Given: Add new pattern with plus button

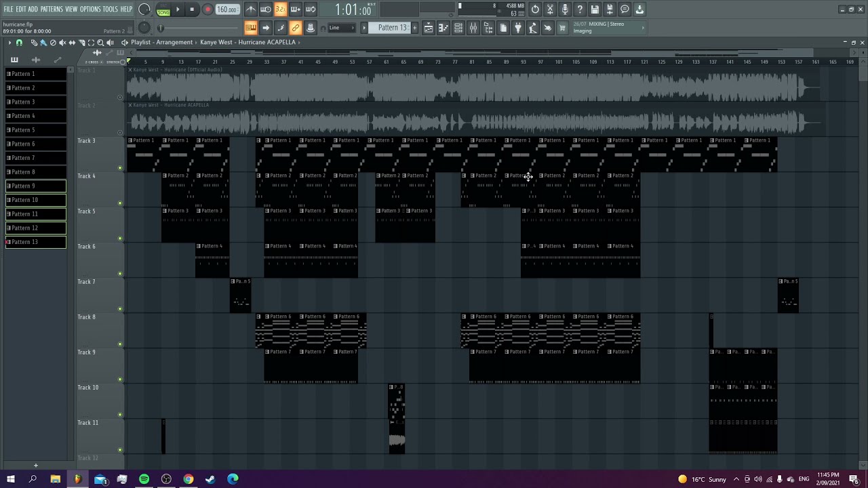Looking at the screenshot, I should click(x=414, y=28).
